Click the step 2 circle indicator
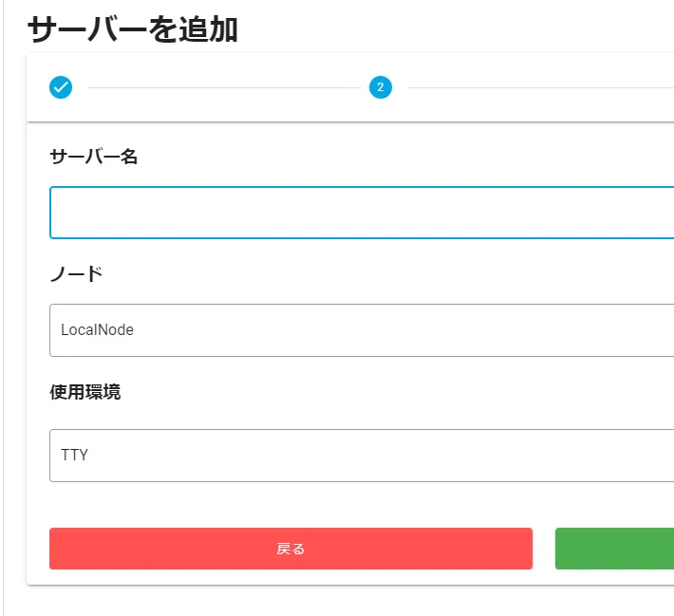The width and height of the screenshot is (674, 616). tap(381, 87)
